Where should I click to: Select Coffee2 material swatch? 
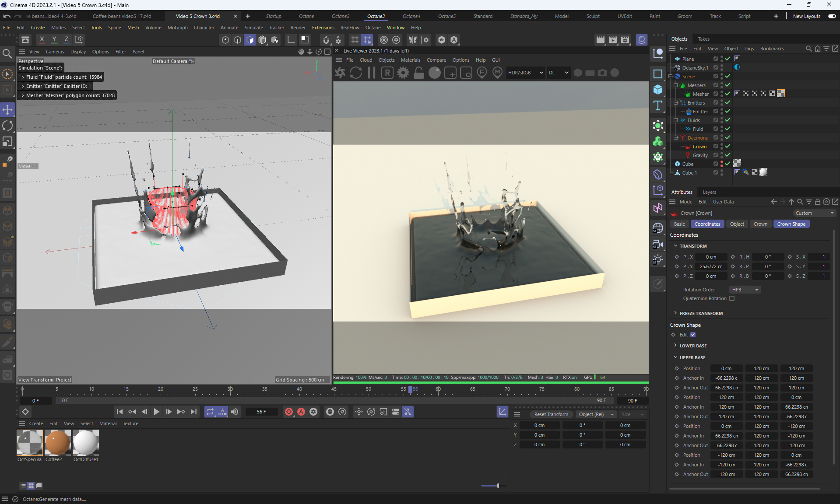(57, 442)
